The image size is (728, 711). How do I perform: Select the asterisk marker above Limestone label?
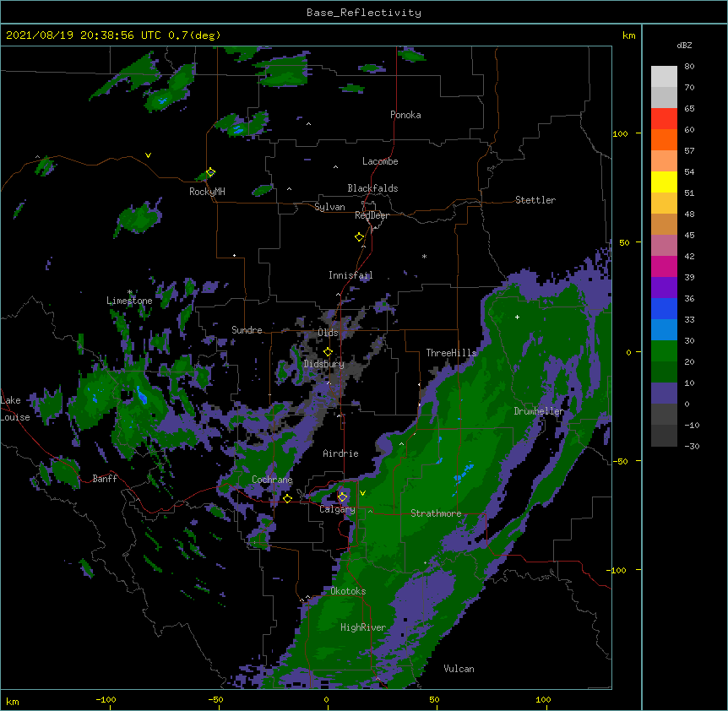pyautogui.click(x=130, y=292)
